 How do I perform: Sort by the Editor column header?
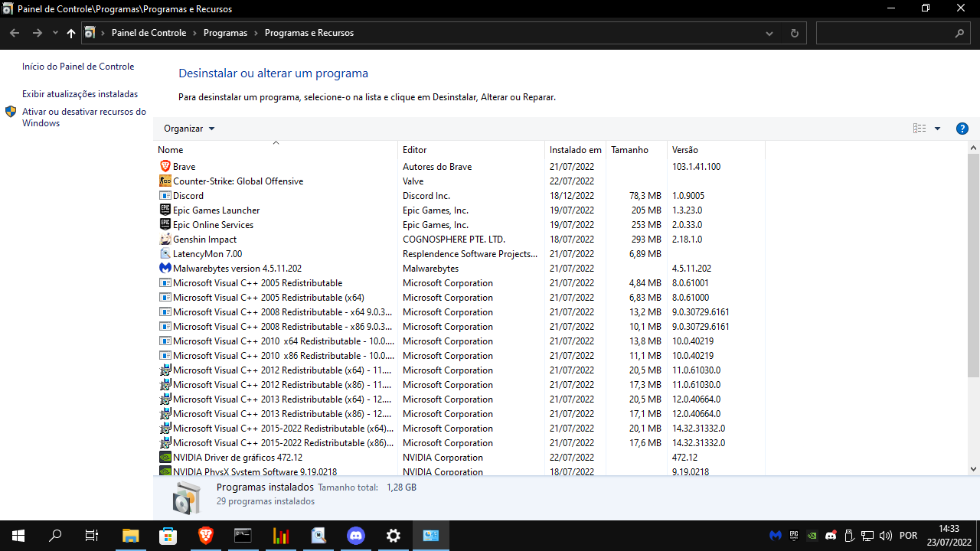(472, 149)
